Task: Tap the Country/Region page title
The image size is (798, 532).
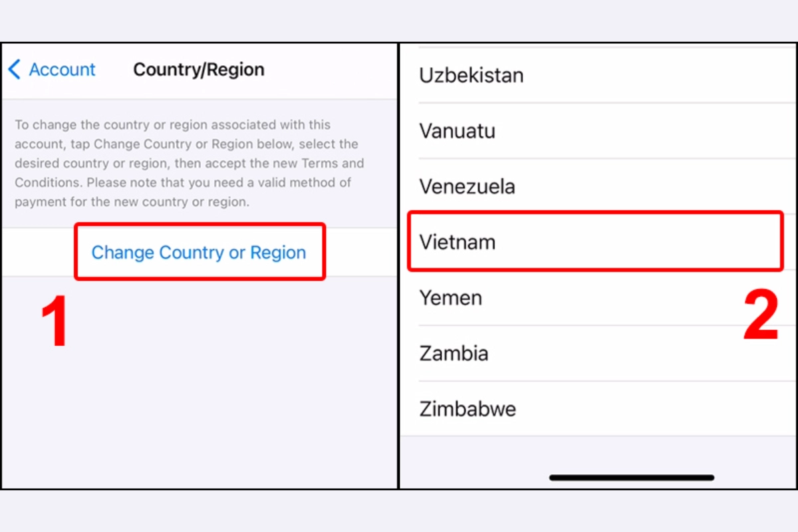Action: [x=199, y=69]
